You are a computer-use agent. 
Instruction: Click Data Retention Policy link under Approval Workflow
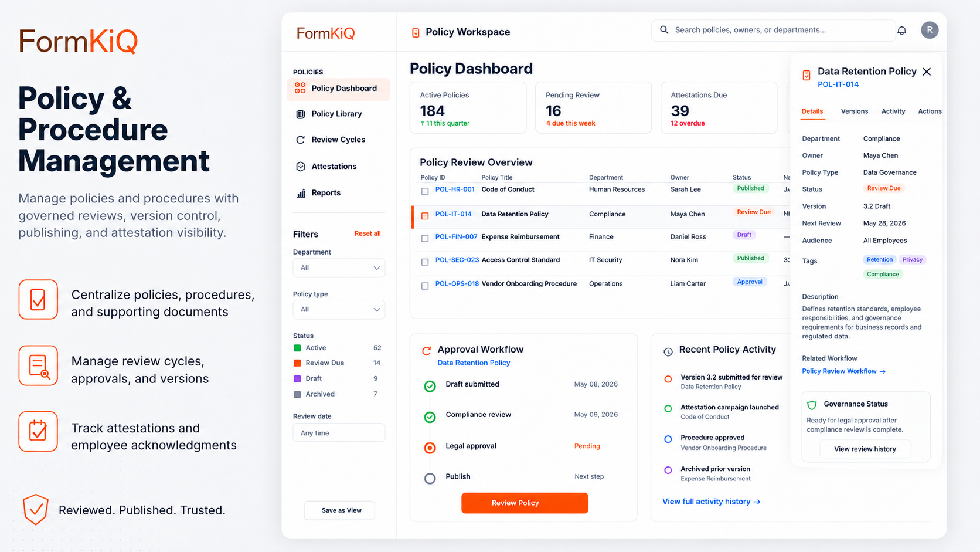(474, 363)
